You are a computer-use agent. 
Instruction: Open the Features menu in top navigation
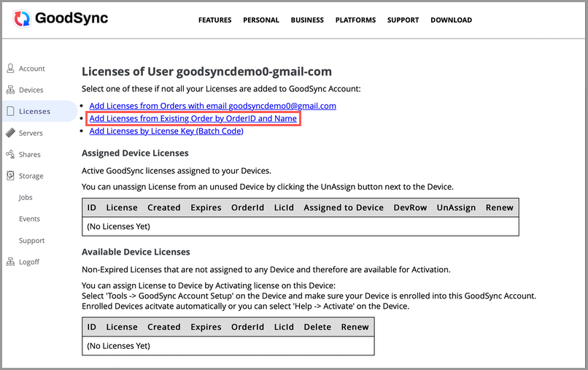coord(214,20)
